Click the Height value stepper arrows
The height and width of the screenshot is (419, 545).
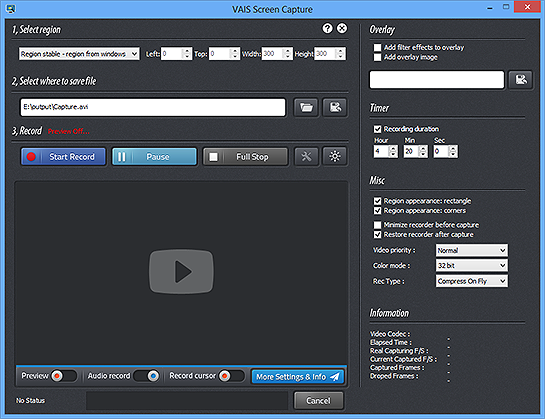(x=340, y=54)
